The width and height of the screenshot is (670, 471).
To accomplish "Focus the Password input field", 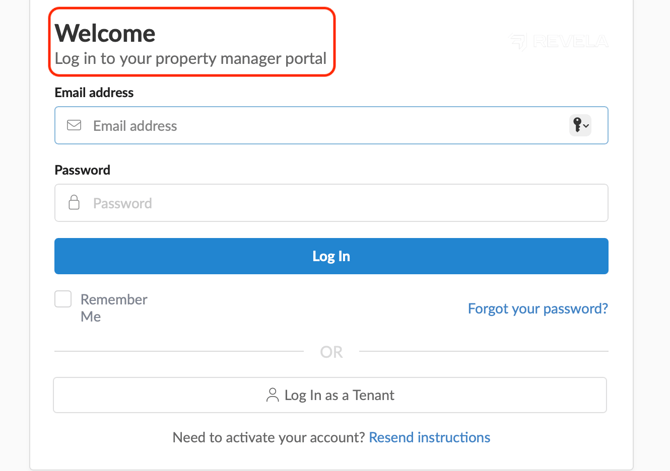I will tap(331, 203).
